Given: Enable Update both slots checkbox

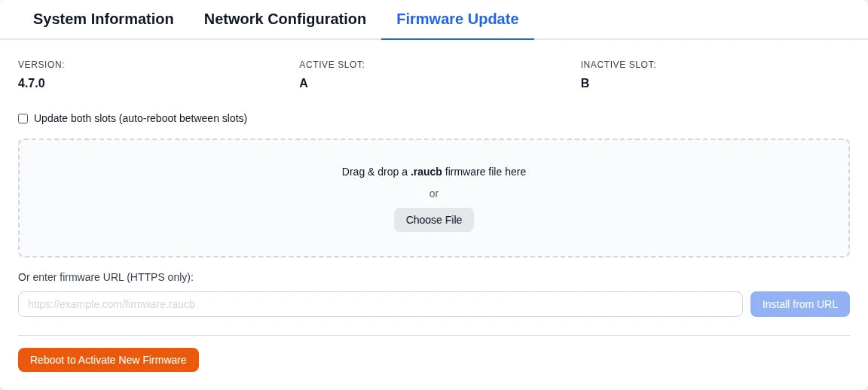Looking at the screenshot, I should [23, 118].
